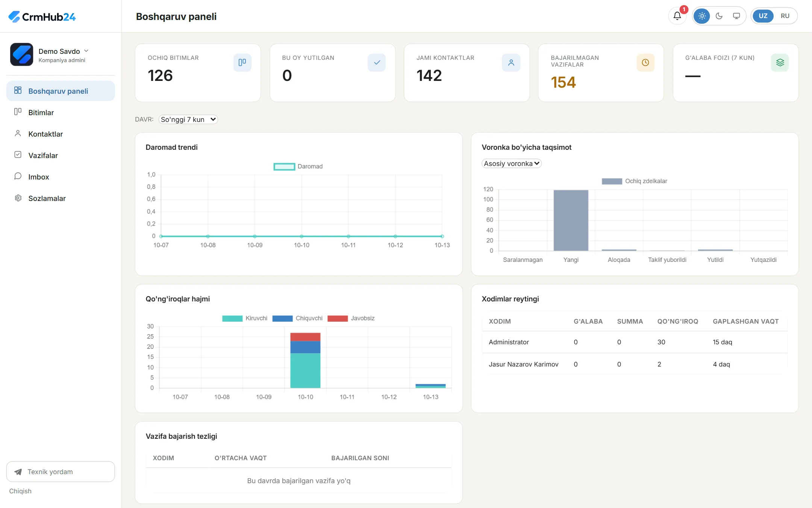The height and width of the screenshot is (508, 812).
Task: Click the 154 unfinished tasks value
Action: click(x=563, y=82)
